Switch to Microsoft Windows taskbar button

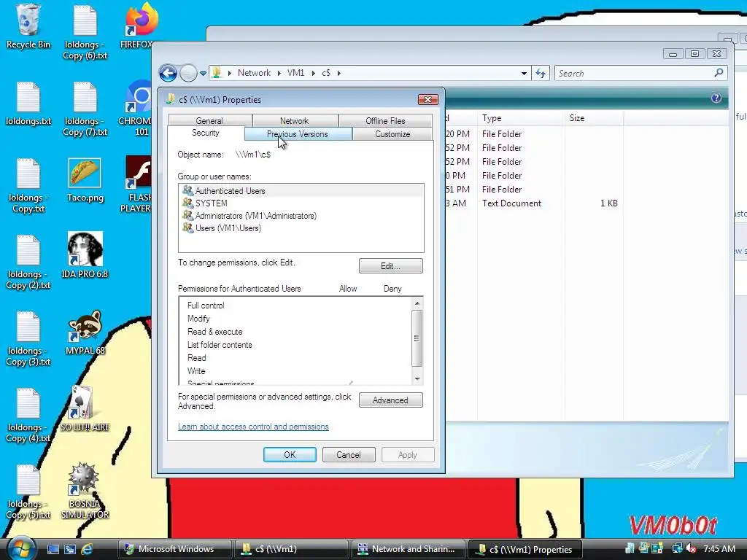(174, 549)
